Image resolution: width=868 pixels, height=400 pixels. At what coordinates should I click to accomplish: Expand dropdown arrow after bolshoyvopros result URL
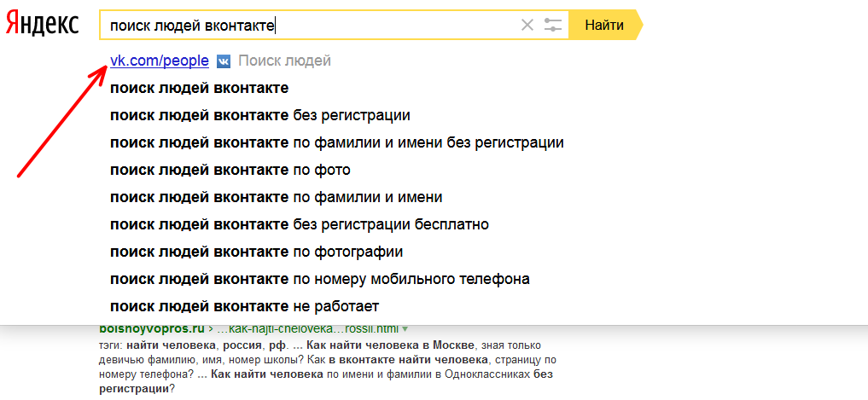405,329
